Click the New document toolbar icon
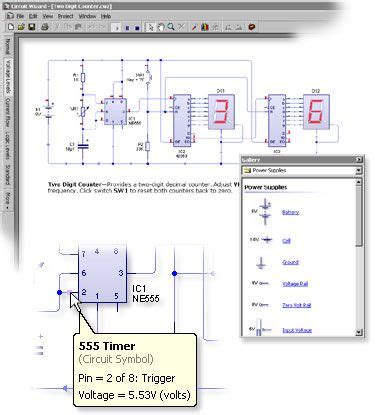The height and width of the screenshot is (415, 390). [x=11, y=27]
